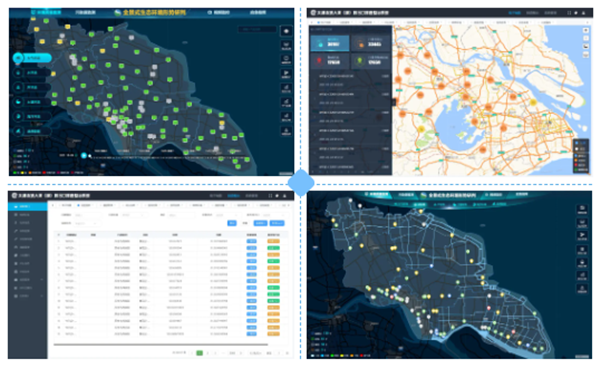Toggle the green legend checkbox on the road map

577,169
